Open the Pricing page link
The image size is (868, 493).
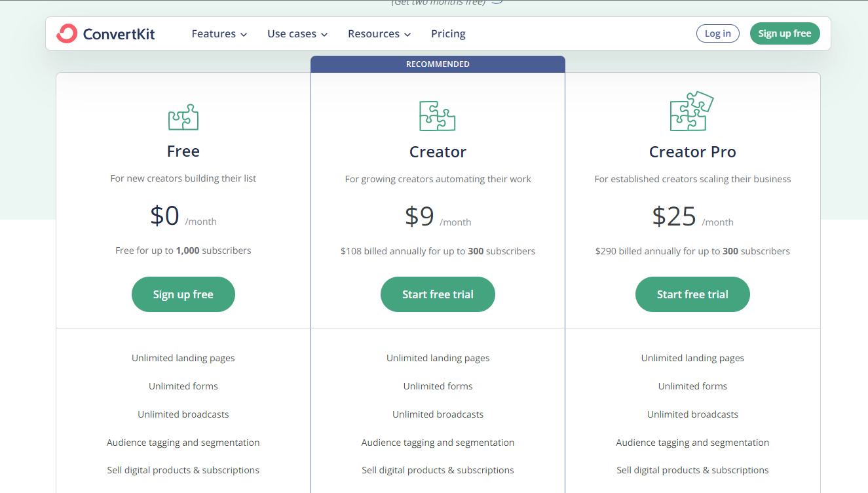pos(448,33)
